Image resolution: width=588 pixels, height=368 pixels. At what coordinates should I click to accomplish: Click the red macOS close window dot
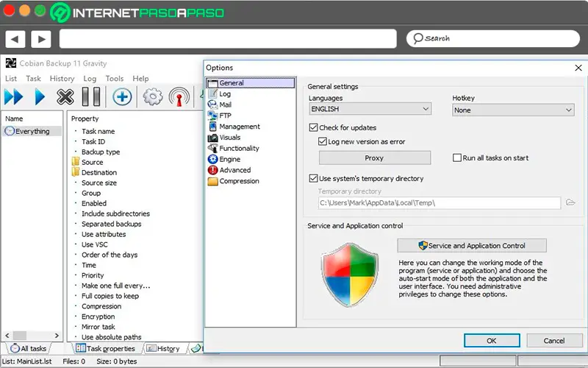click(x=8, y=10)
